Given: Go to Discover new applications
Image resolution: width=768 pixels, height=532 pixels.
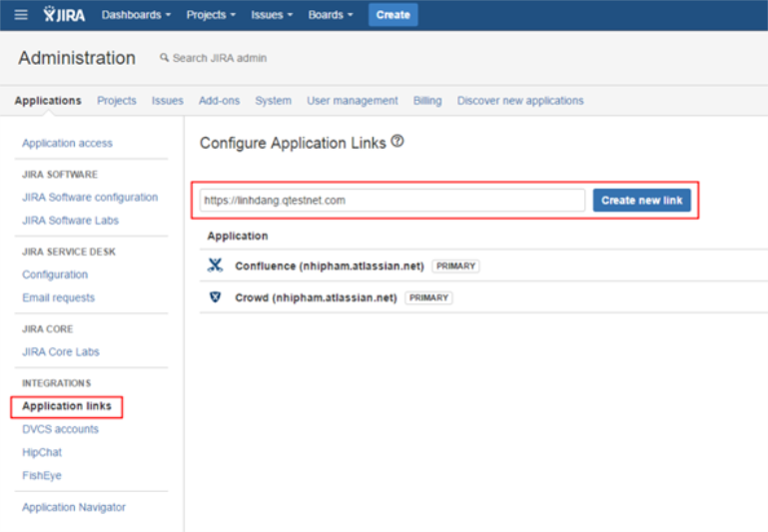Looking at the screenshot, I should (x=520, y=101).
